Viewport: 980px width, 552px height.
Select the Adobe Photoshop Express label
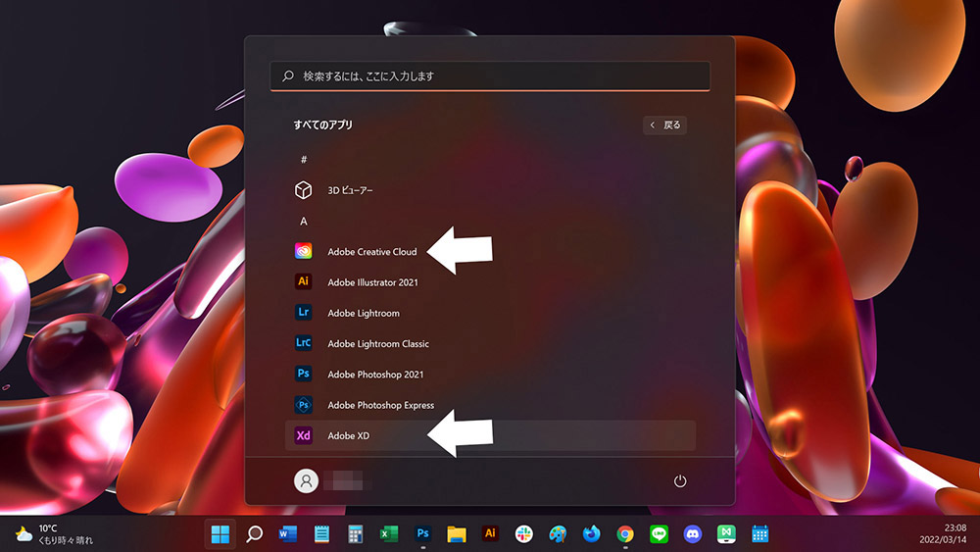(x=380, y=405)
